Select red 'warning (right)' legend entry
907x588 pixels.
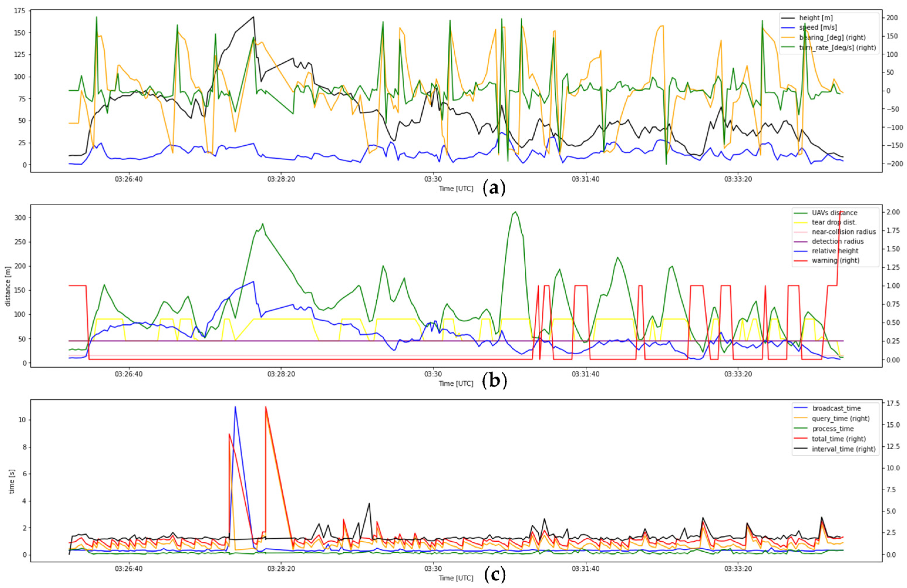coord(835,260)
